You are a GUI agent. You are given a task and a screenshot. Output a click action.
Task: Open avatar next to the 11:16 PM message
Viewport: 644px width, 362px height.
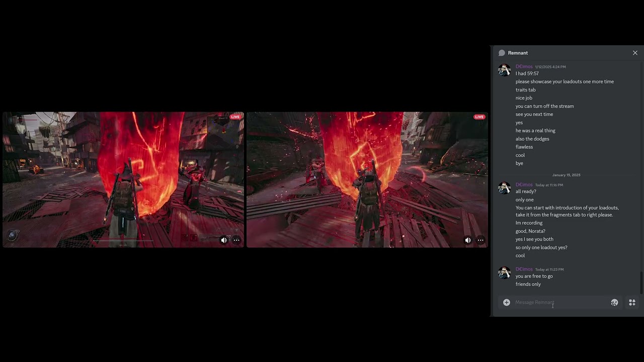[x=504, y=188]
